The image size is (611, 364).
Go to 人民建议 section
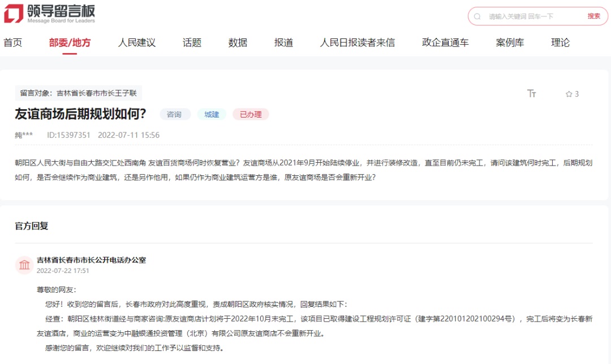coord(136,43)
